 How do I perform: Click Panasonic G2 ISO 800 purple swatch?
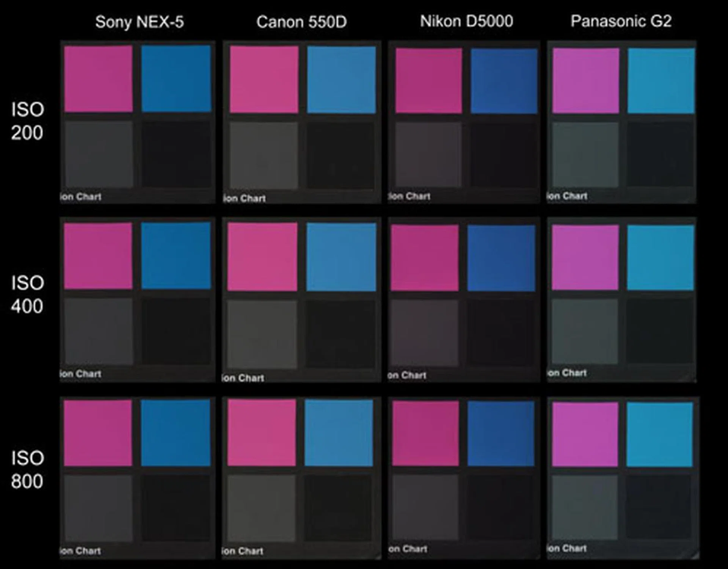coord(585,434)
